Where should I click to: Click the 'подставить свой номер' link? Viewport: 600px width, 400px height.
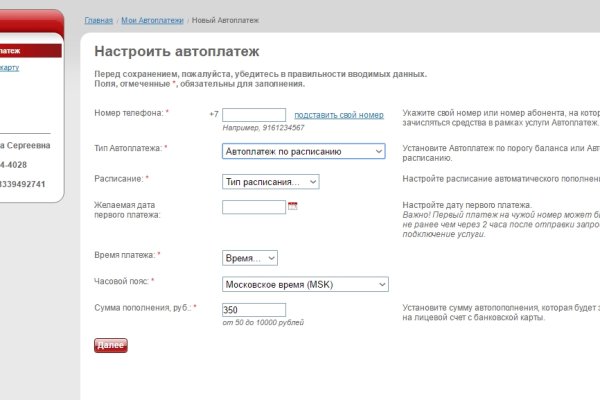[x=339, y=115]
